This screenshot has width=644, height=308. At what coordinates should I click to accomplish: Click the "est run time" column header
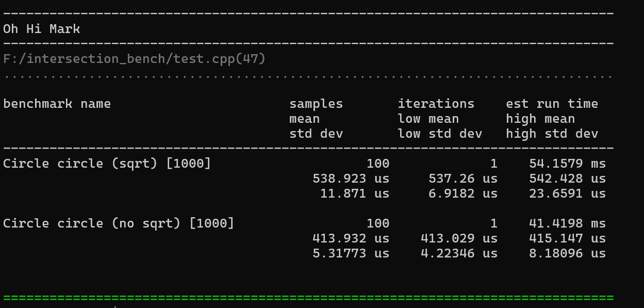552,104
